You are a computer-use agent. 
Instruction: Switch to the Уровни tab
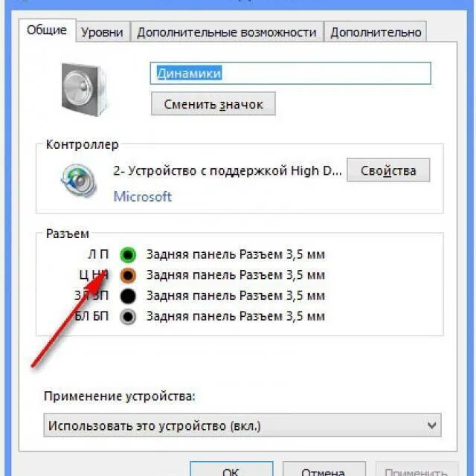pyautogui.click(x=103, y=32)
